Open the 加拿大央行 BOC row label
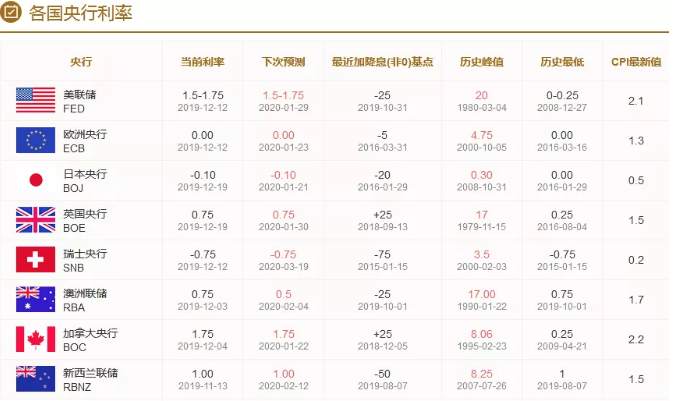The height and width of the screenshot is (401, 685). [x=90, y=340]
